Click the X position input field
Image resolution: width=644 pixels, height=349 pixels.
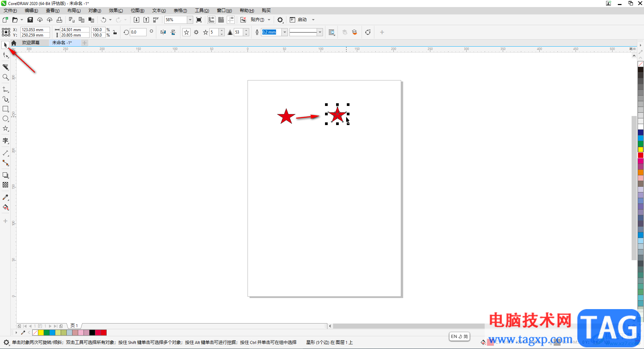(x=35, y=30)
